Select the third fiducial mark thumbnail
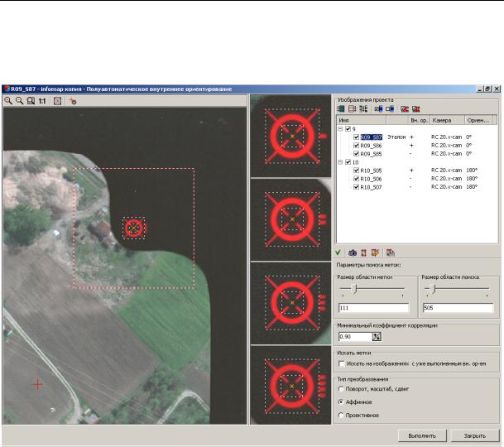Viewport: 504px width, 447px height. [x=290, y=303]
